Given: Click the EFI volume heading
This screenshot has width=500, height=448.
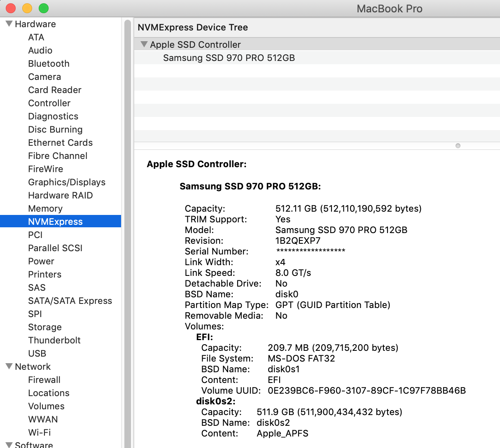Looking at the screenshot, I should pos(205,337).
